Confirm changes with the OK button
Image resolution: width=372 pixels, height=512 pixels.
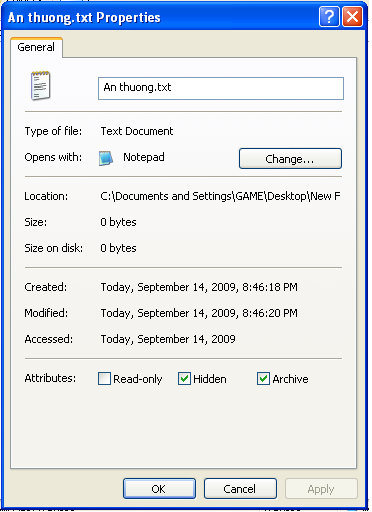(159, 489)
